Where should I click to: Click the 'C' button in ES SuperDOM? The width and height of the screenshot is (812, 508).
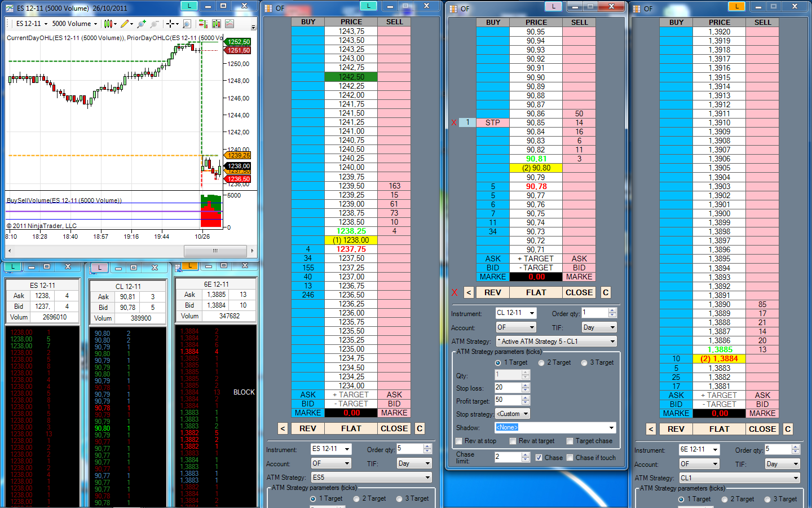point(420,428)
